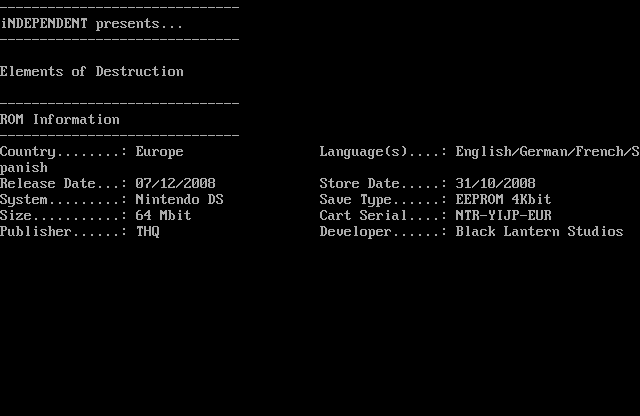Screen dimensions: 640x416
Task: Click the Release Date value 07/12/2008
Action: 176,183
